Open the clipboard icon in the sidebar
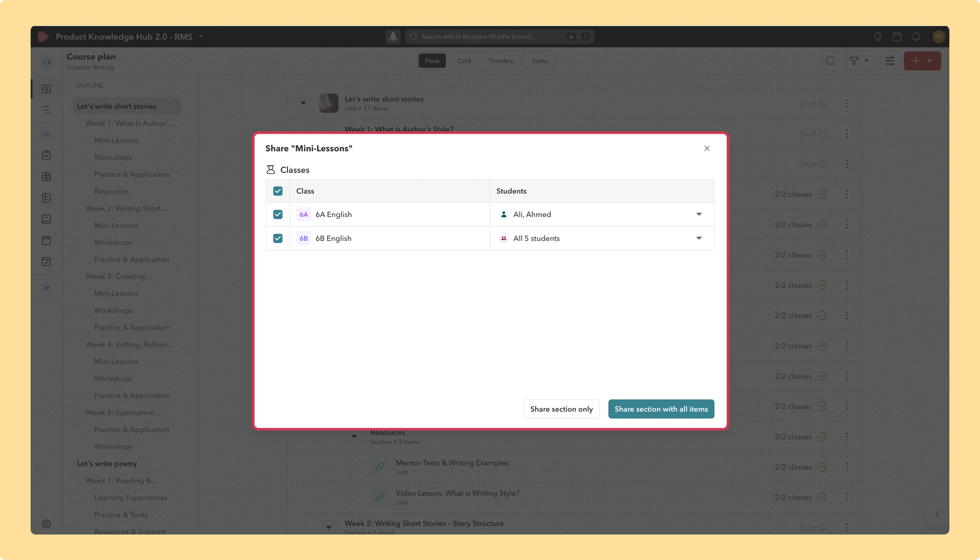Image resolution: width=980 pixels, height=560 pixels. point(46,155)
